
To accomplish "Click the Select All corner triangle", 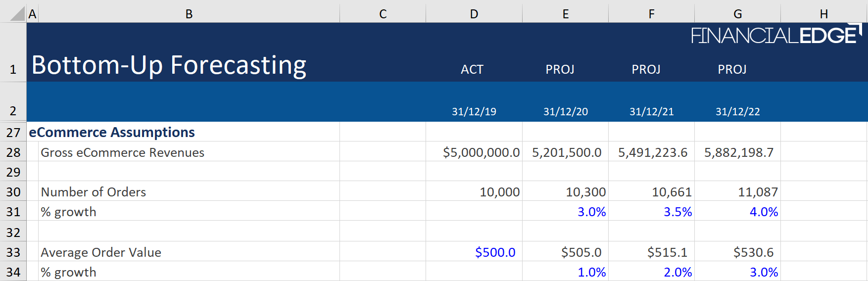I will 17,14.
